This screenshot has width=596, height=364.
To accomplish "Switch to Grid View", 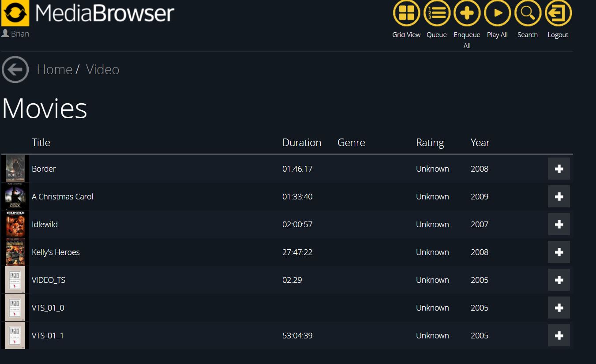I will [x=406, y=14].
